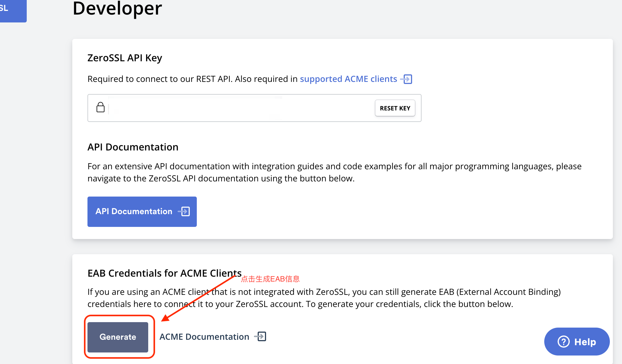The width and height of the screenshot is (622, 364).
Task: Click the question mark icon in the Help button
Action: click(563, 342)
